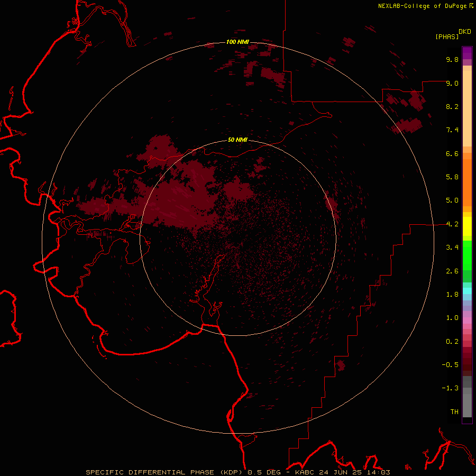Screen dimensions: 476x476
Task: Select the pink band of the color bar
Action: (467, 321)
